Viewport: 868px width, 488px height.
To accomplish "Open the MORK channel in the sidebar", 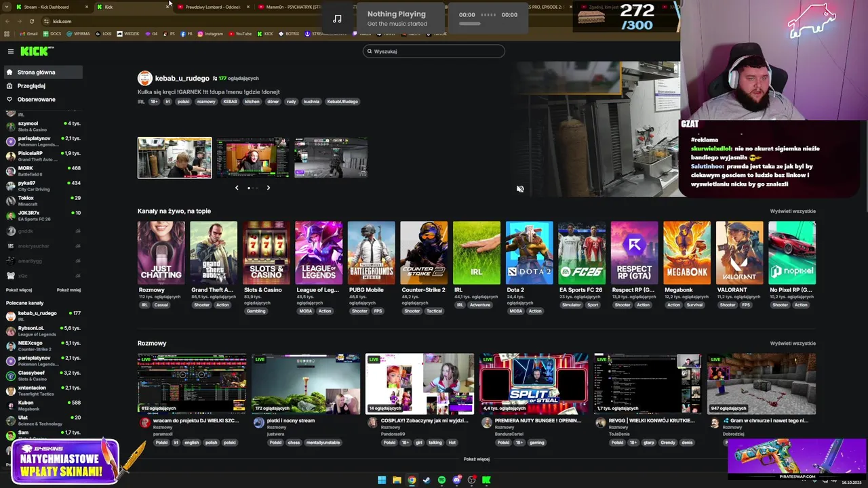I will pos(42,171).
